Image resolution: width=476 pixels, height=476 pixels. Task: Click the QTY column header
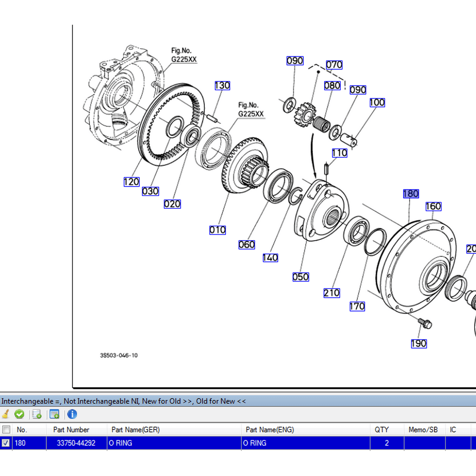(x=387, y=430)
